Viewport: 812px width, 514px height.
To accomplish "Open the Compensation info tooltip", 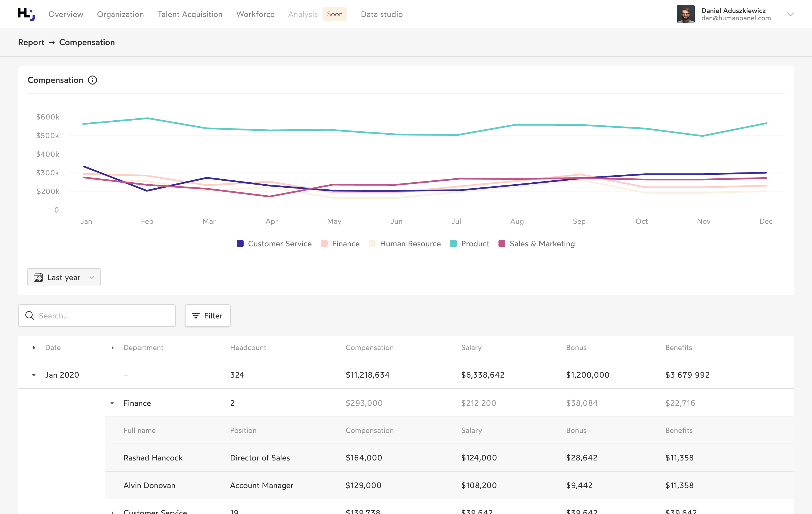I will click(93, 80).
